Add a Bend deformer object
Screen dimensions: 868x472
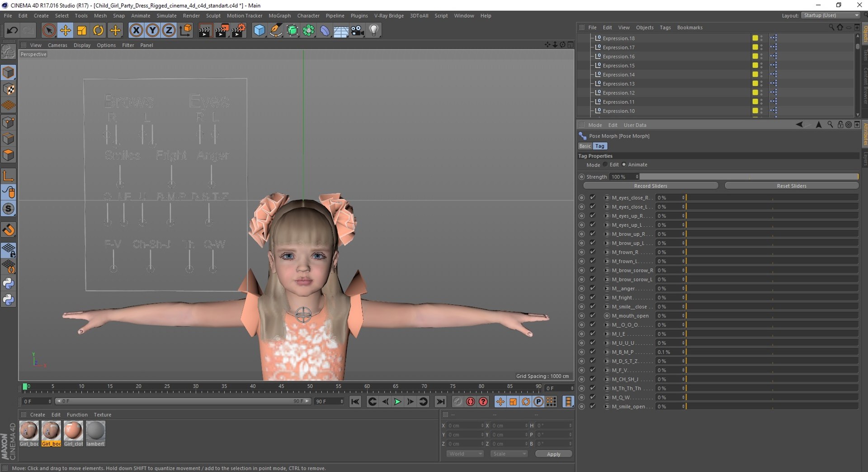click(x=325, y=30)
